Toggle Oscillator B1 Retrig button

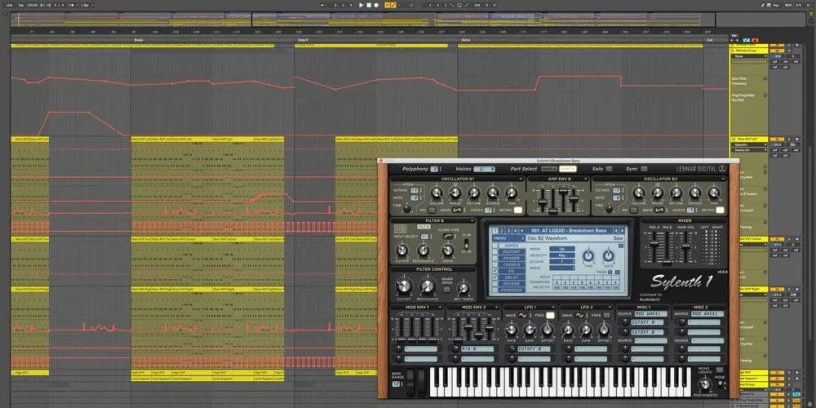[x=518, y=210]
